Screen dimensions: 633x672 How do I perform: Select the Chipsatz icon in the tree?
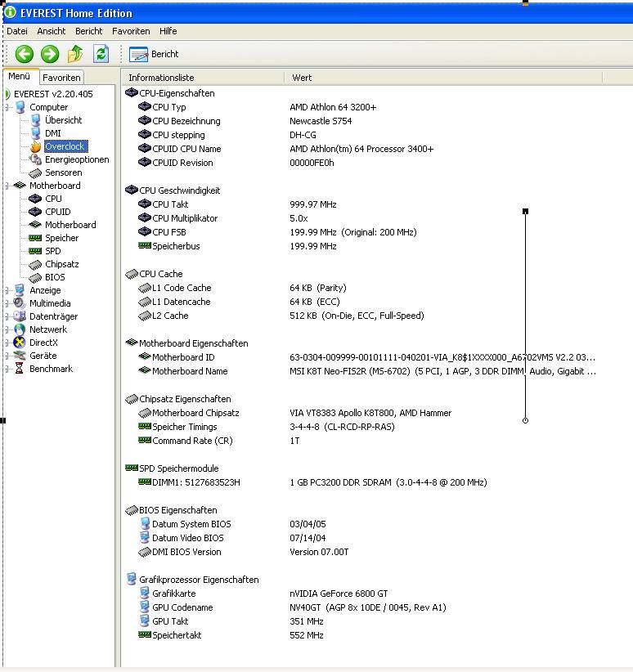35,264
